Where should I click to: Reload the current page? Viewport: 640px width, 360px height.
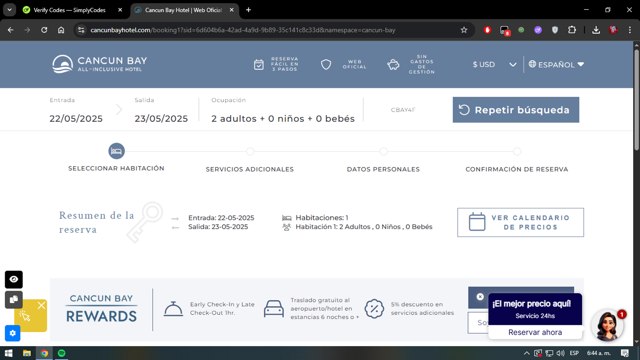point(44,30)
